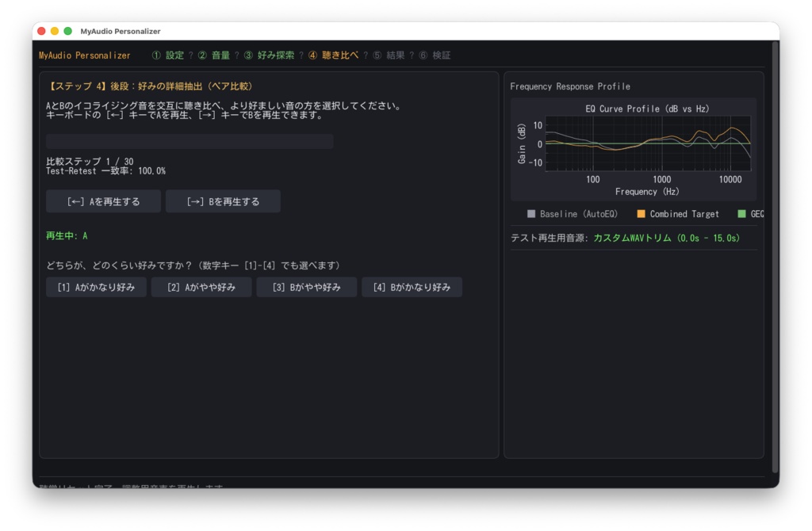Maximize the window with green button
This screenshot has width=812, height=531.
point(68,31)
